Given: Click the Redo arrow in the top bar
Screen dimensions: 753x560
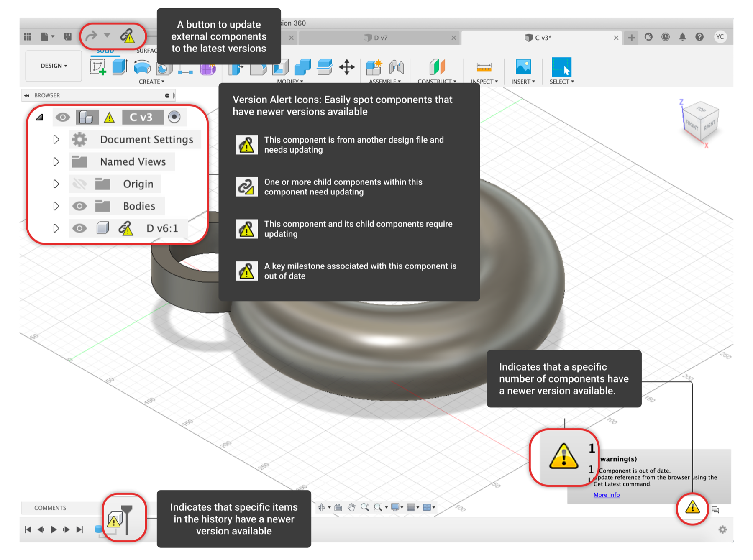Looking at the screenshot, I should (x=91, y=36).
